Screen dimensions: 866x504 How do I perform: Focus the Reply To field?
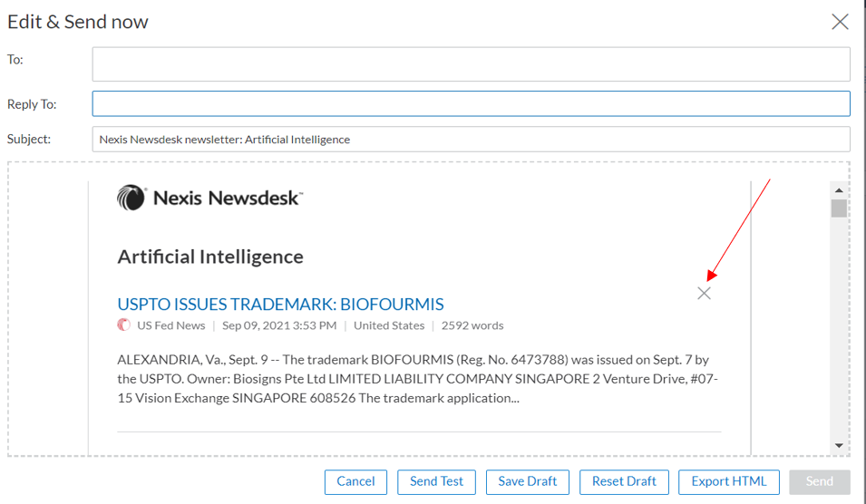(471, 103)
